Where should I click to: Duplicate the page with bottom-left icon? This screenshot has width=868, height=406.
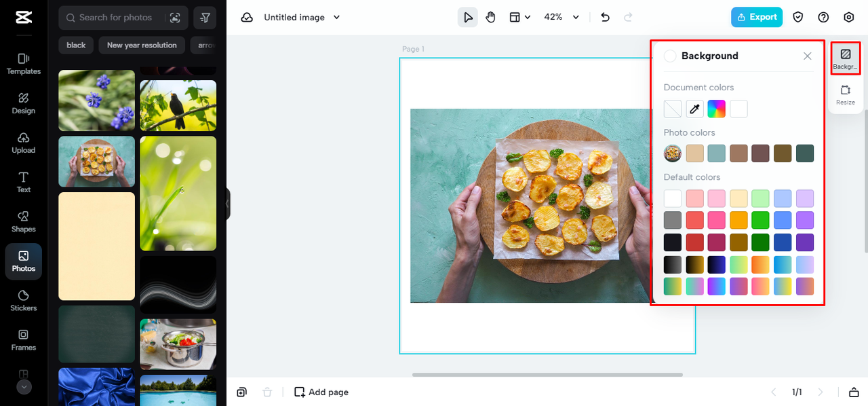[242, 392]
